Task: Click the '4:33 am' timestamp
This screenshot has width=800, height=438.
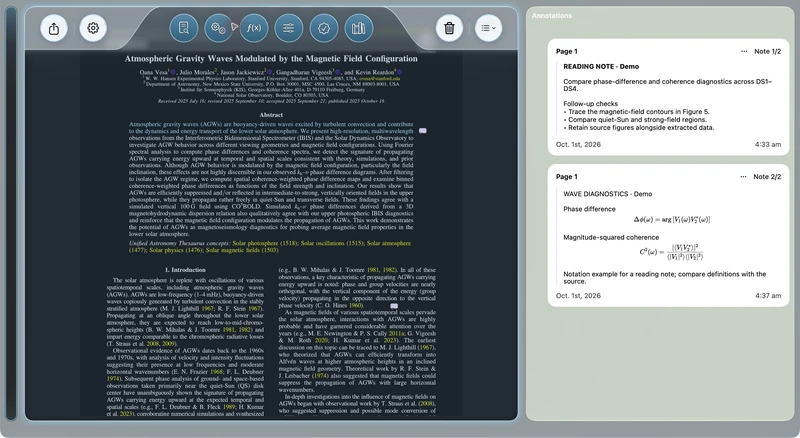Action: pos(768,144)
